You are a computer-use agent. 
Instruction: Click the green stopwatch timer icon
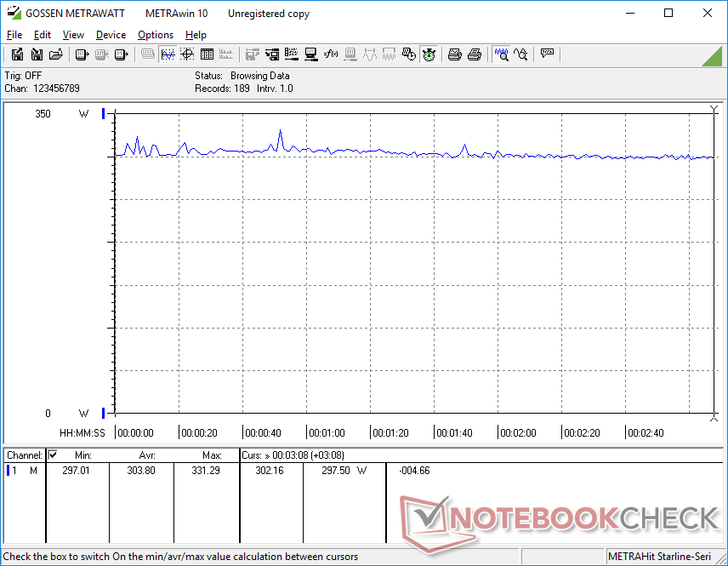click(x=429, y=54)
